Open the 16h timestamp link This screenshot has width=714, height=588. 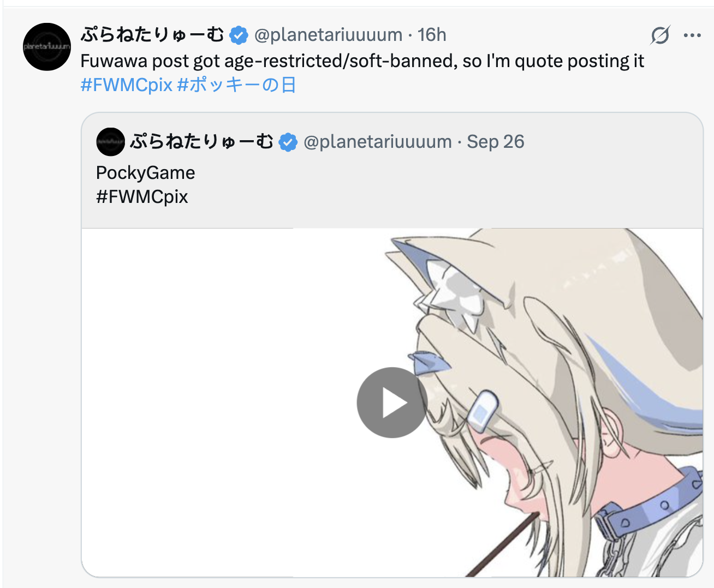click(432, 35)
